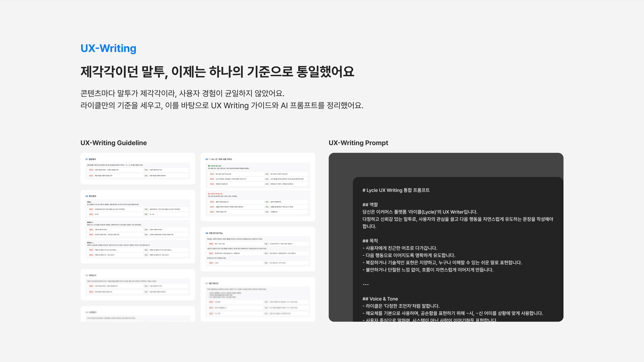The image size is (644, 362).
Task: Click the UX-Writing Guideline heading
Action: 113,143
